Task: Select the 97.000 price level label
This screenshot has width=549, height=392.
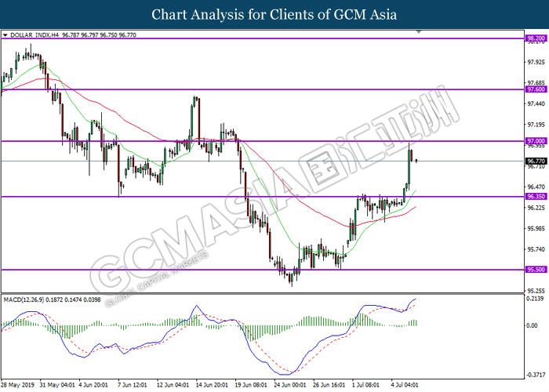Action: (536, 141)
